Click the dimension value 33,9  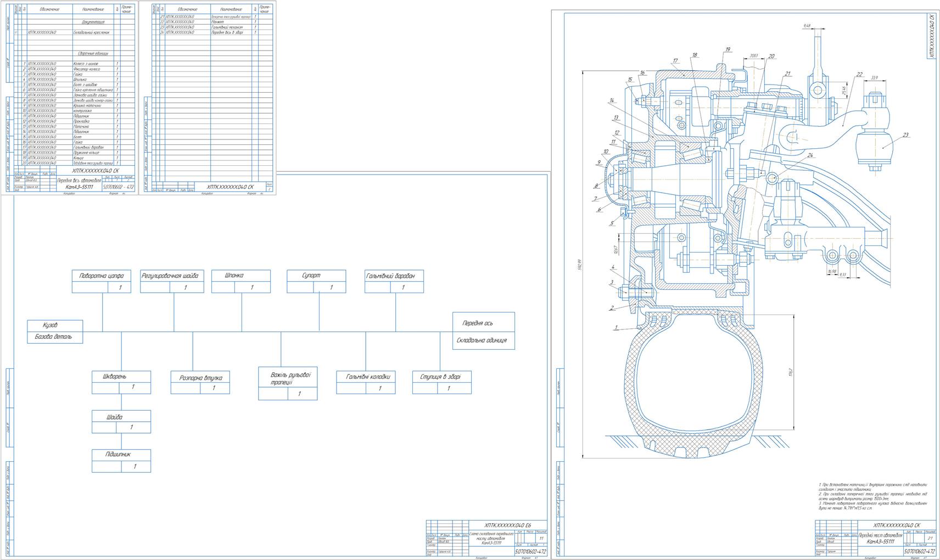874,77
